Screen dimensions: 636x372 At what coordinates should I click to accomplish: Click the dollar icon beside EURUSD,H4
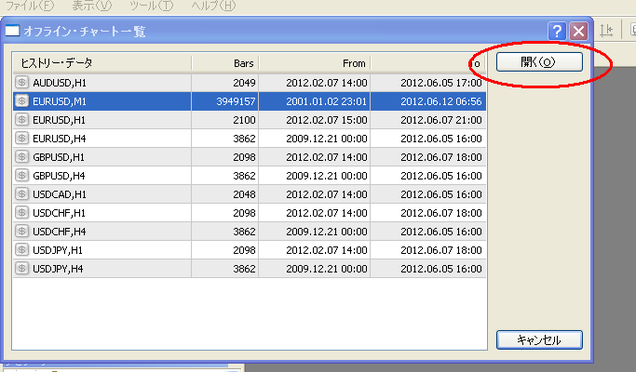coord(21,138)
